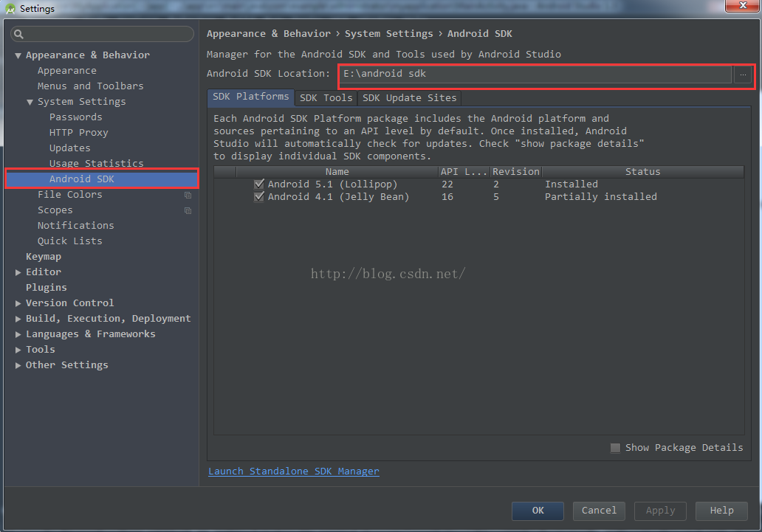This screenshot has width=762, height=532.
Task: Select Appearance in settings tree
Action: (x=67, y=71)
